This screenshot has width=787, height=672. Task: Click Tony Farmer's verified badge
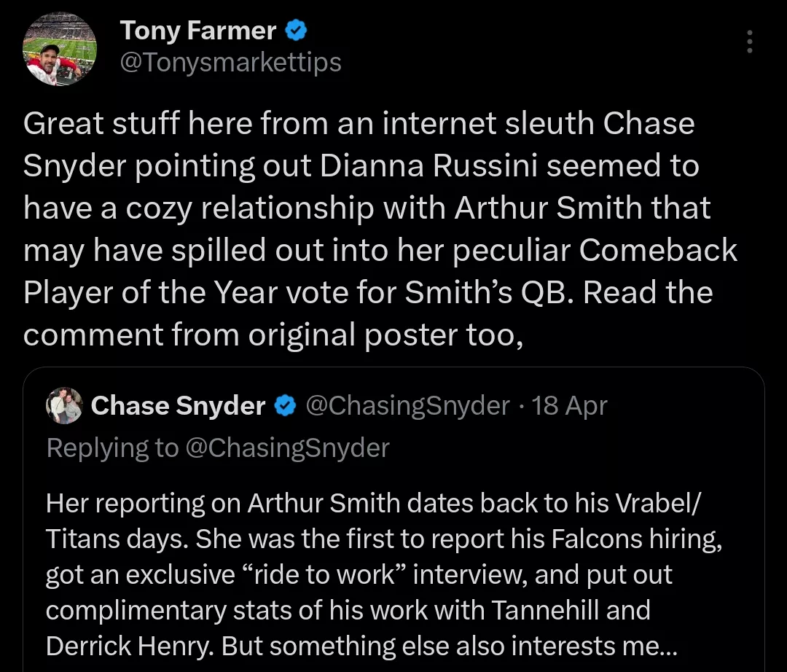pyautogui.click(x=297, y=31)
